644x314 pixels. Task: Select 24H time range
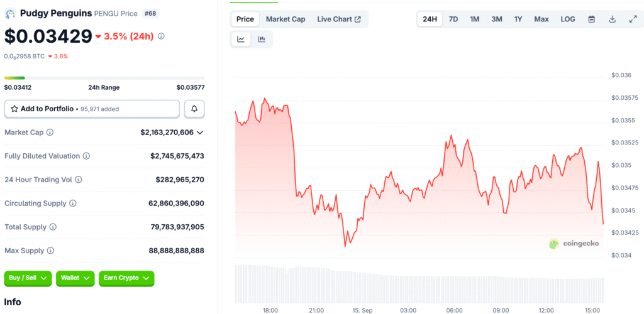(x=430, y=19)
